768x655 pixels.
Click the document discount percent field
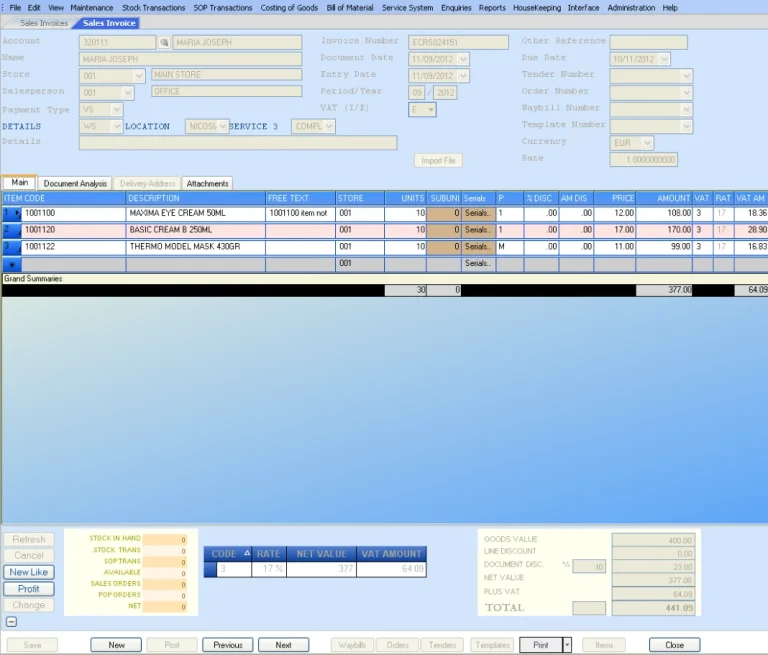click(x=589, y=566)
